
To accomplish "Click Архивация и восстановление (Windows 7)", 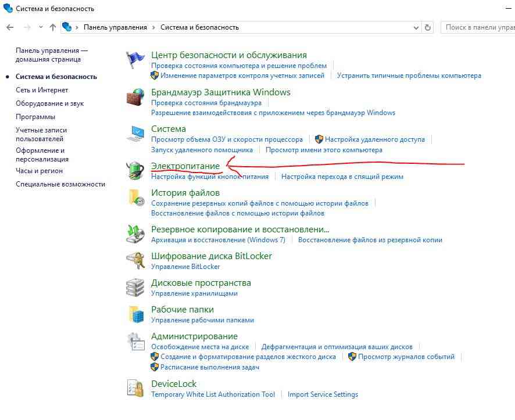I will click(x=218, y=240).
